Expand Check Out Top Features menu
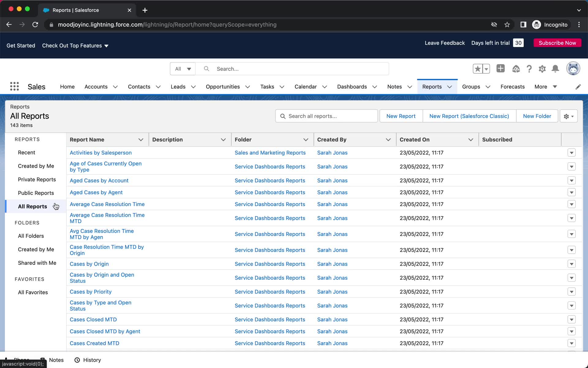 pyautogui.click(x=75, y=46)
